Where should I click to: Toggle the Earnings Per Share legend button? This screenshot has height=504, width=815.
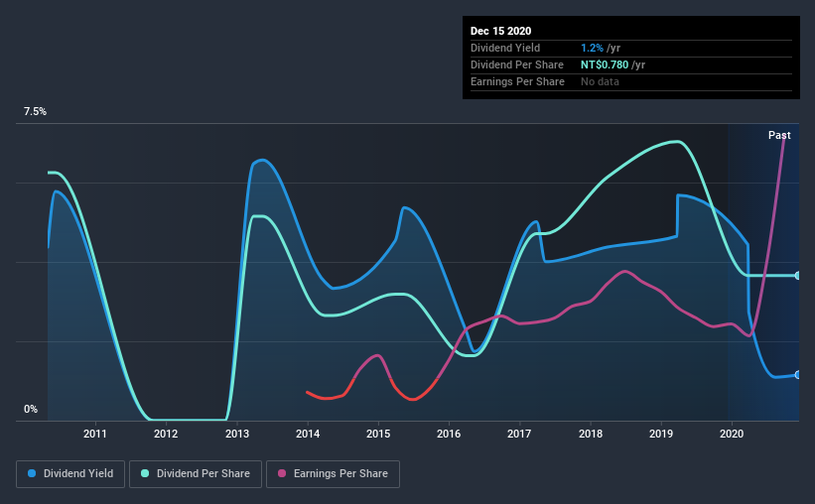pyautogui.click(x=333, y=474)
